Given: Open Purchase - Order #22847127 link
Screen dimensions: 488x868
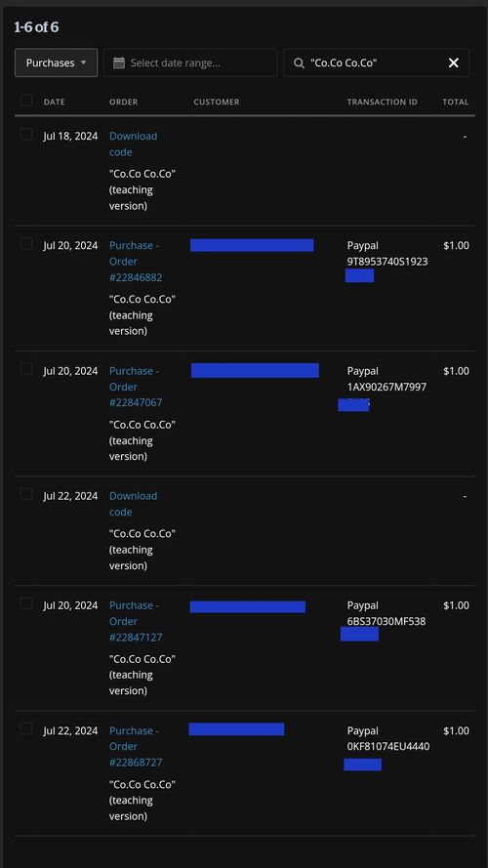Looking at the screenshot, I should [136, 621].
